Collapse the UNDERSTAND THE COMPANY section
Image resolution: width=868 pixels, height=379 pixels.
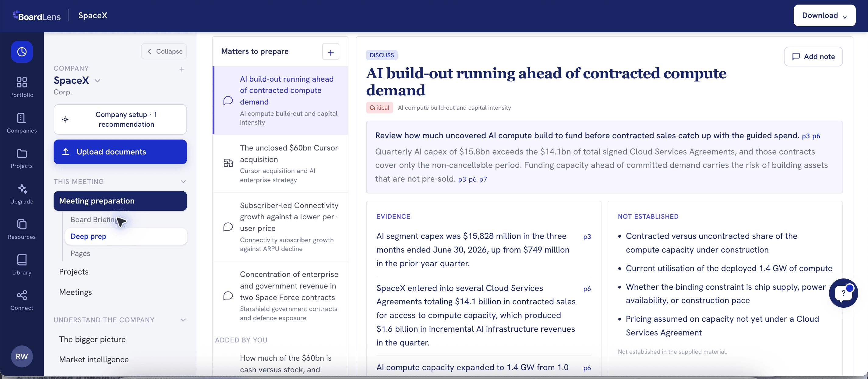(183, 320)
